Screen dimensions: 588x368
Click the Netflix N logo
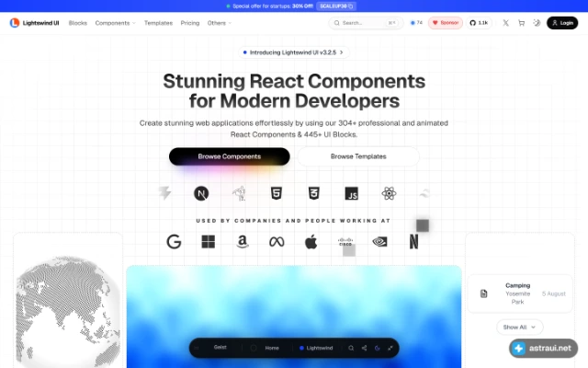[x=413, y=242]
